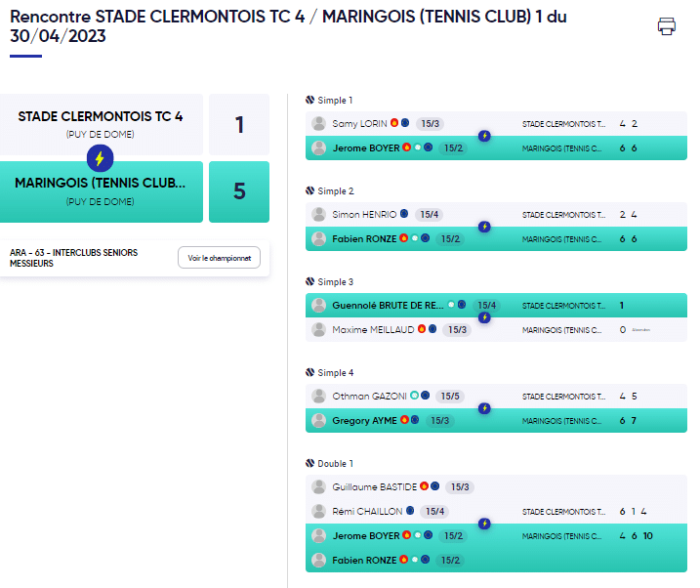Click the 15/2 ranking badge for Fabien RONZE in Simple 2

click(450, 239)
